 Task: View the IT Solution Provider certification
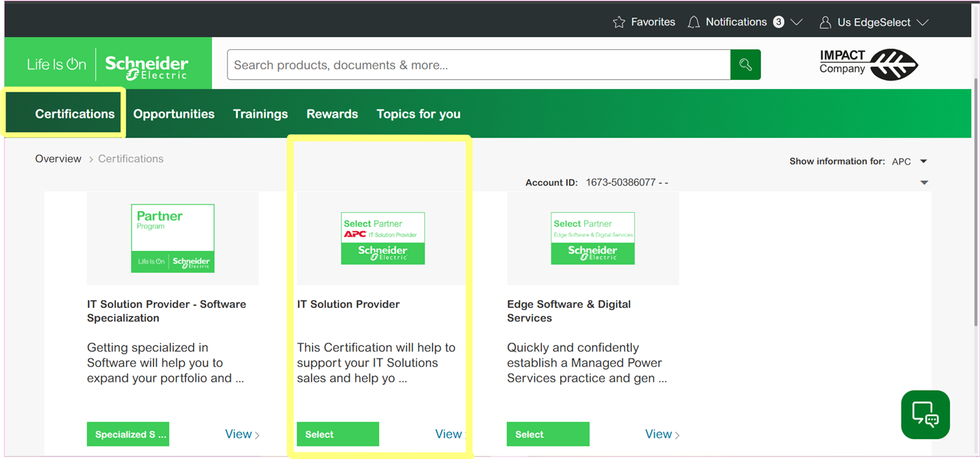(450, 434)
